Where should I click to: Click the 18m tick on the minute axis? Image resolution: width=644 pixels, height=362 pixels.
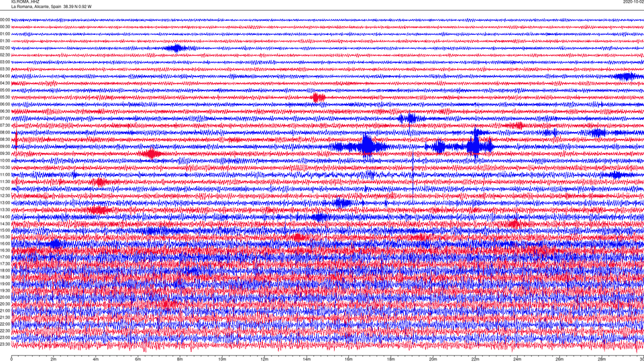point(391,359)
